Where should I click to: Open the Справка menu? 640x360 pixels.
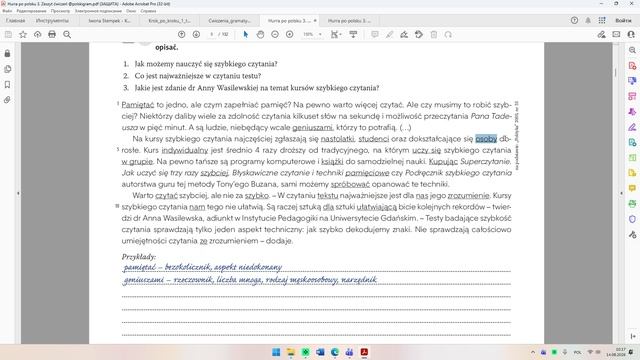(148, 11)
